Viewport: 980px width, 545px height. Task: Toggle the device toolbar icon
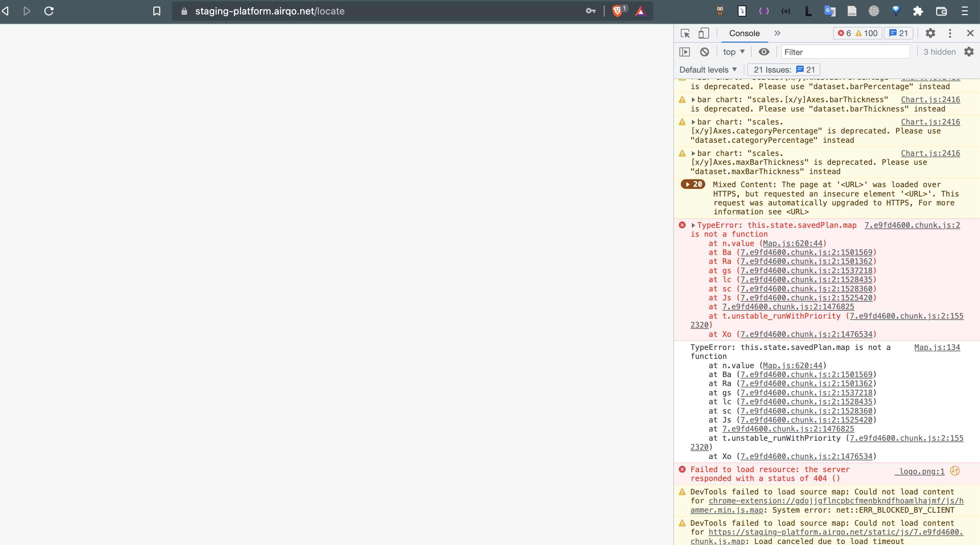pyautogui.click(x=704, y=33)
